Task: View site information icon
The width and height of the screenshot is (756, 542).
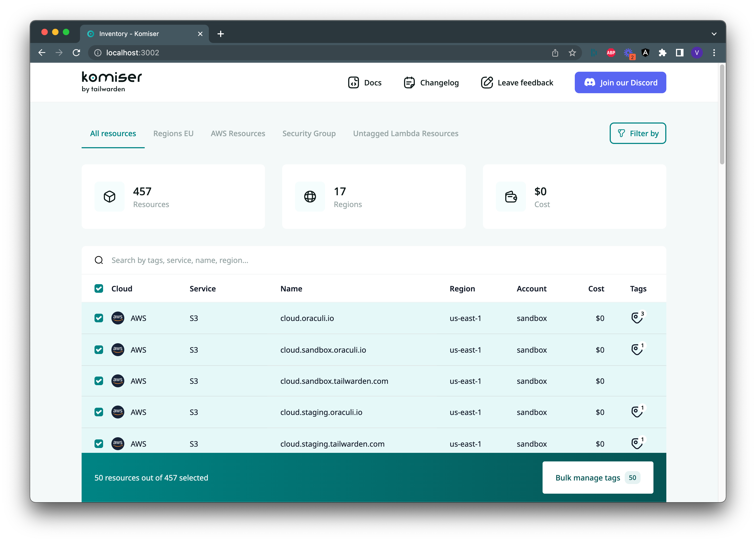Action: pos(98,53)
